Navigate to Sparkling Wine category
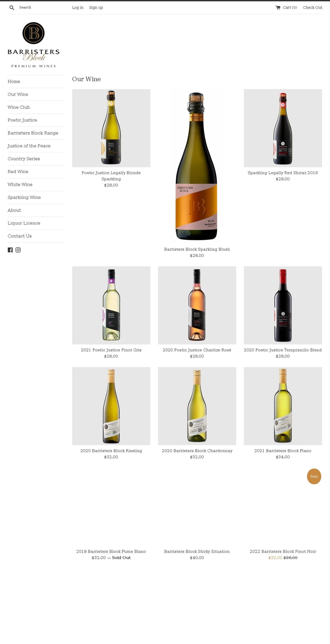Image resolution: width=330 pixels, height=644 pixels. click(24, 197)
